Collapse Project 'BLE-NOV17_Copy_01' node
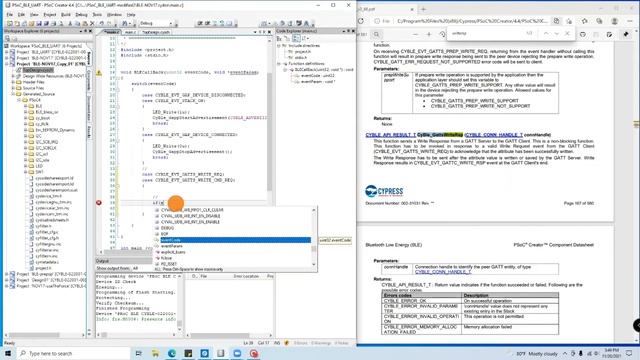 pos(7,64)
